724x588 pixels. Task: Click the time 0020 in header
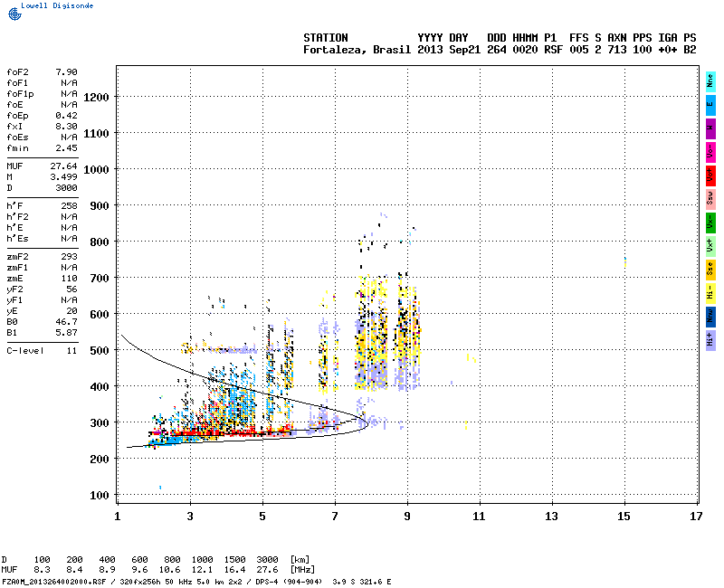tap(525, 50)
